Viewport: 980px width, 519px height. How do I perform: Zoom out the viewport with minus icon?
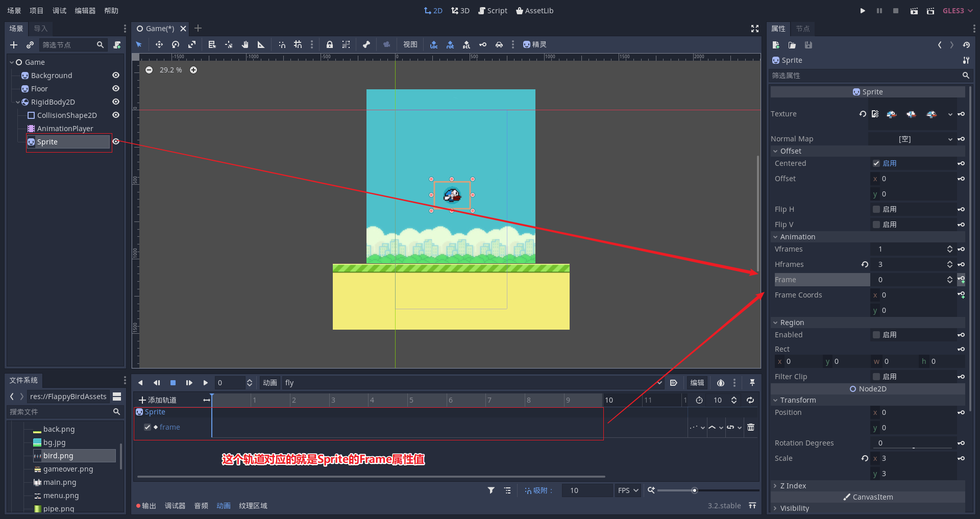pyautogui.click(x=149, y=70)
